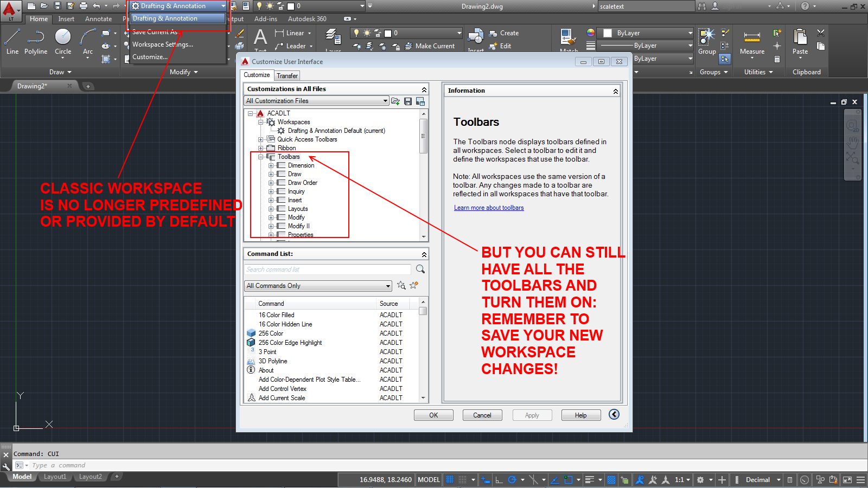Open the status bar customization menu icon

pos(860,480)
